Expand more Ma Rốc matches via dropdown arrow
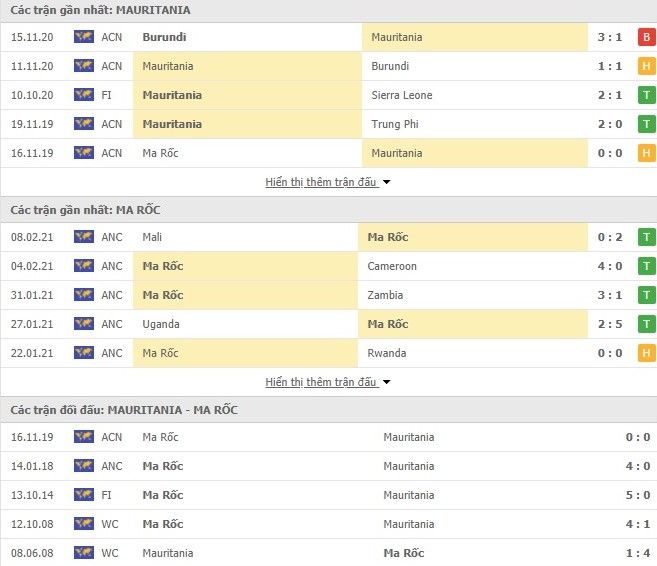This screenshot has width=657, height=566. [387, 383]
